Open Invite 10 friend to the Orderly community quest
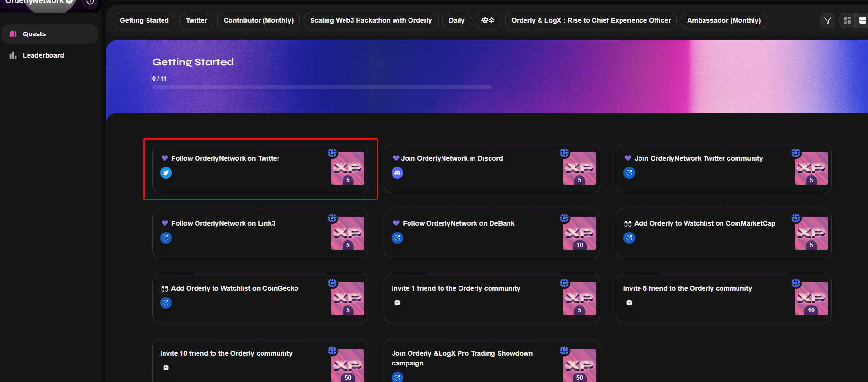 (x=260, y=361)
